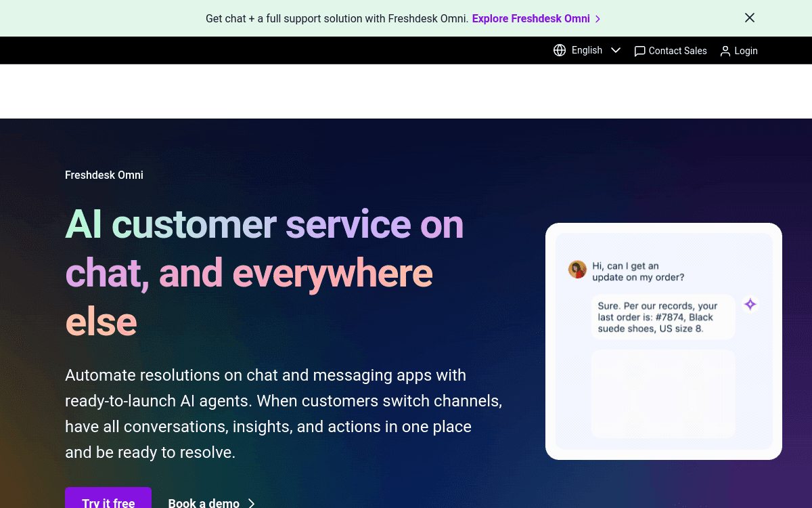This screenshot has width=812, height=508.
Task: Click the arrow after Explore Freshdesk Omni
Action: pos(598,18)
